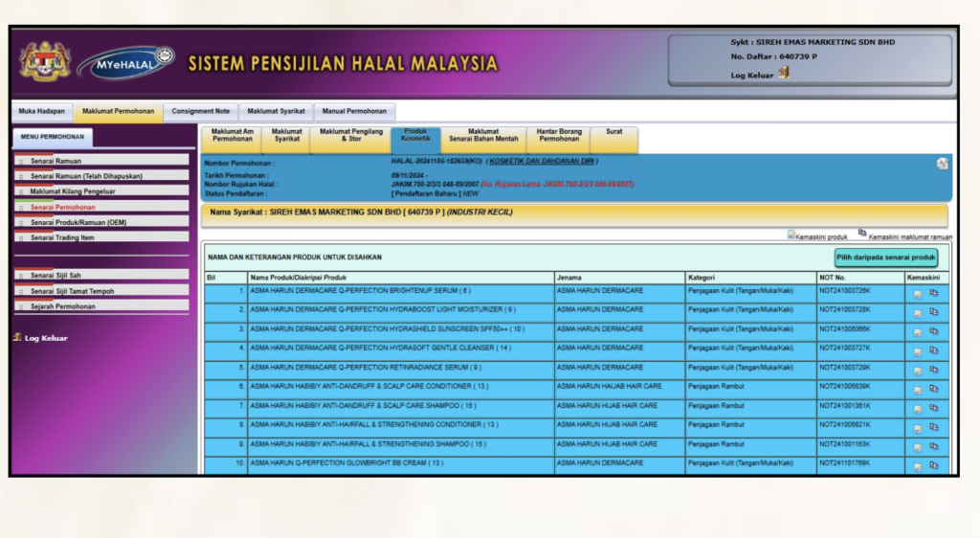Update ingredient info for Hydraboost Light Moisturizer
Image resolution: width=980 pixels, height=538 pixels.
click(x=934, y=313)
